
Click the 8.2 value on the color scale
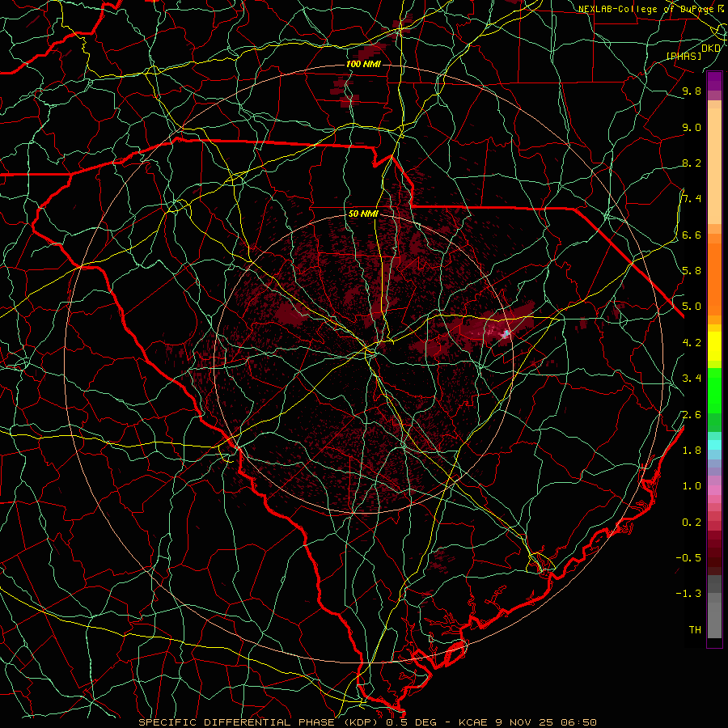coord(692,163)
